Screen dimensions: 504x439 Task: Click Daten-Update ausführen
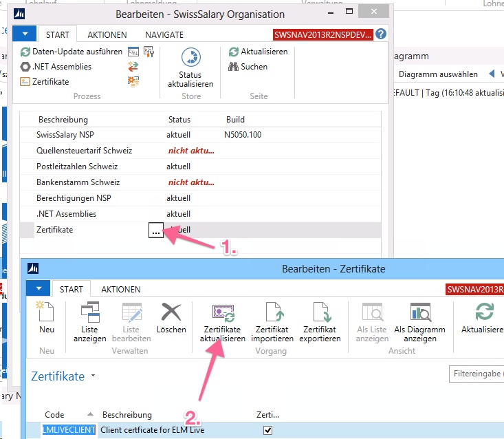71,52
